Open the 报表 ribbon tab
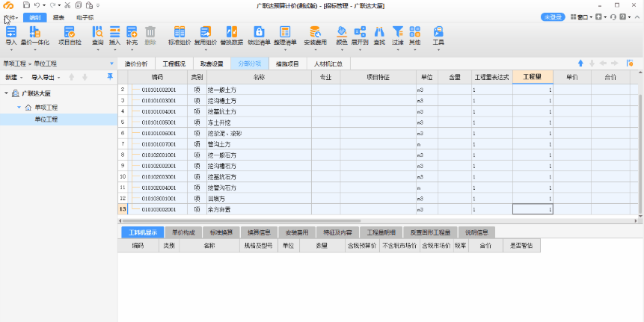The height and width of the screenshot is (322, 644). [x=58, y=16]
